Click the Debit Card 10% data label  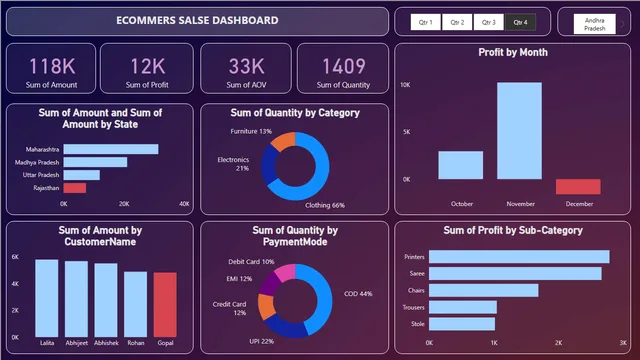pyautogui.click(x=251, y=262)
